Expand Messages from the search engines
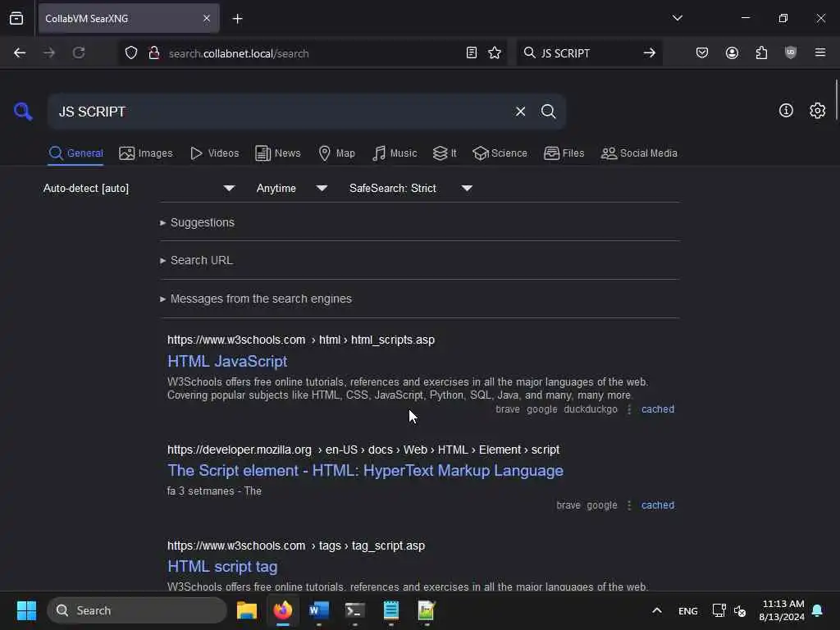Viewport: 840px width, 630px height. pyautogui.click(x=256, y=299)
